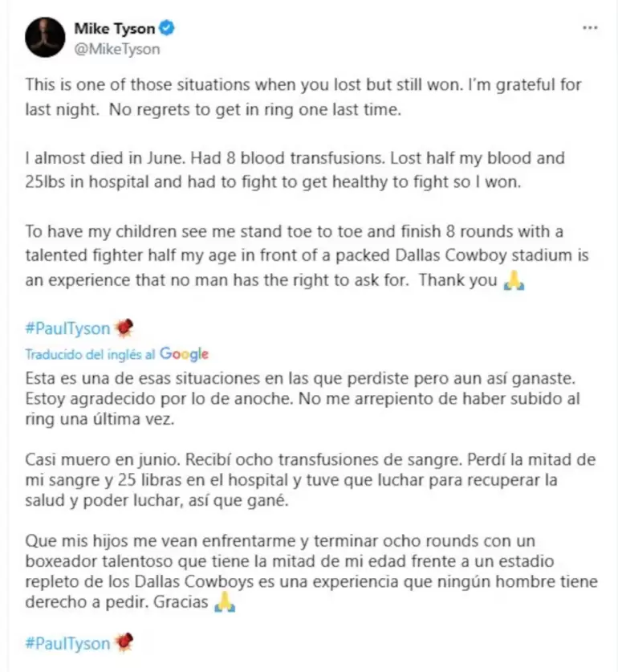Screen dimensions: 618x672
Task: Click boxing glove emoji beside English hashtag
Action: (x=124, y=328)
